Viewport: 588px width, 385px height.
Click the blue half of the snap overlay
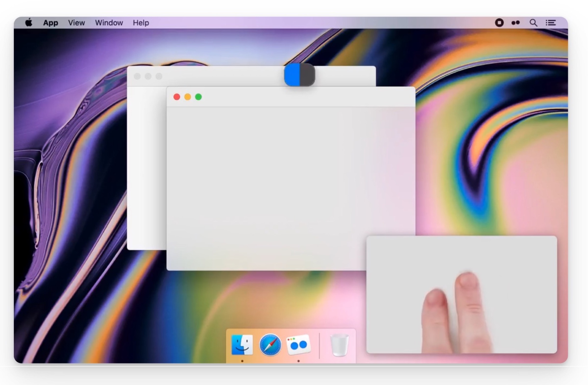point(292,75)
